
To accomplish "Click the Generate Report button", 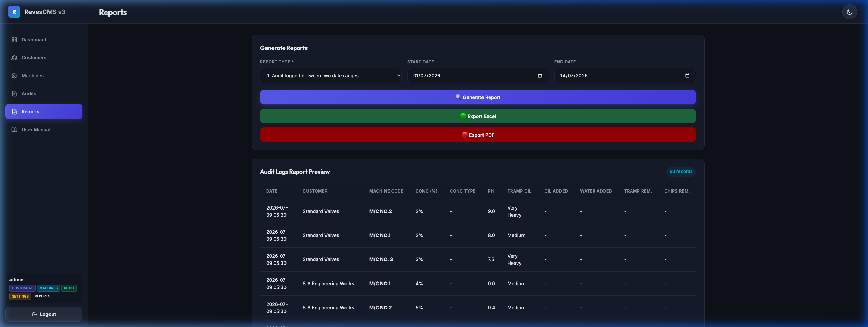I will tap(478, 97).
